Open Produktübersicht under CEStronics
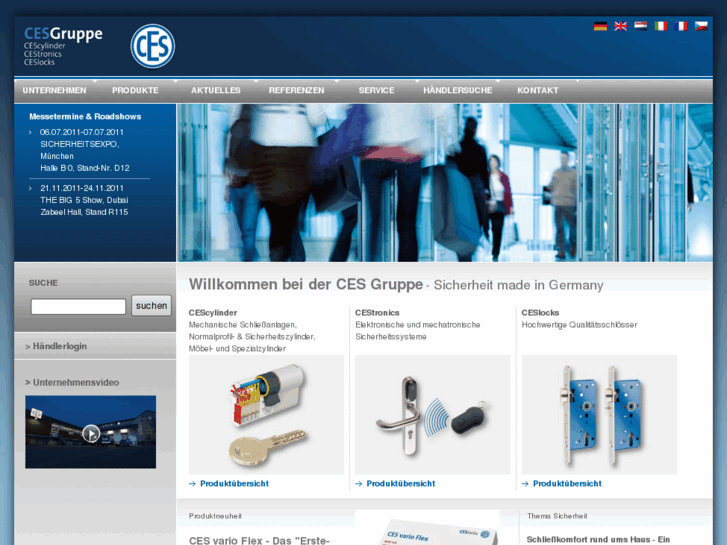This screenshot has width=727, height=545. tap(401, 483)
